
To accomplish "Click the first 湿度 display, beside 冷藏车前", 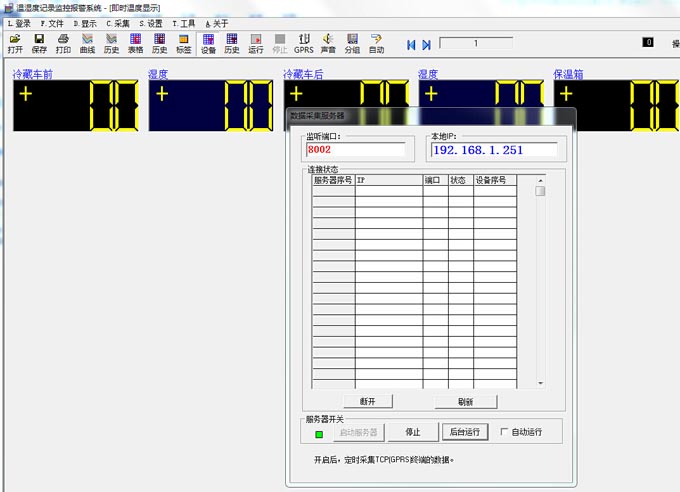I will click(211, 105).
